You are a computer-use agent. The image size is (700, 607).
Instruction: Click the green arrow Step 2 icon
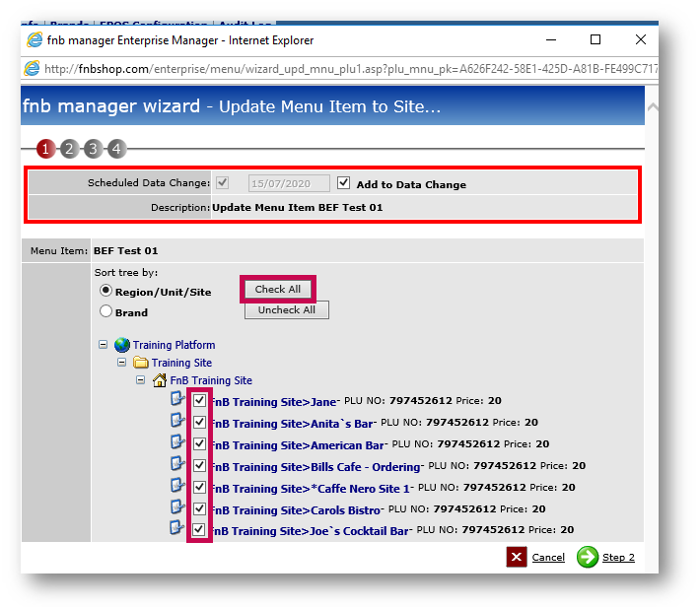587,557
